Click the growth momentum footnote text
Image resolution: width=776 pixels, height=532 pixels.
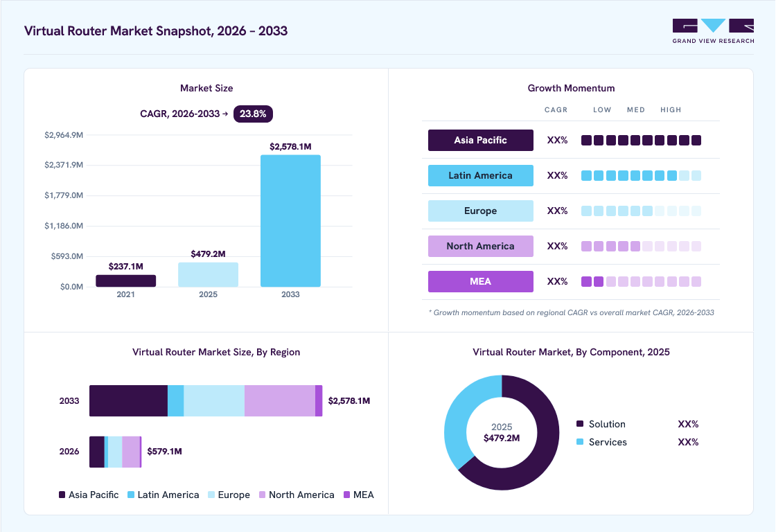[x=571, y=313]
